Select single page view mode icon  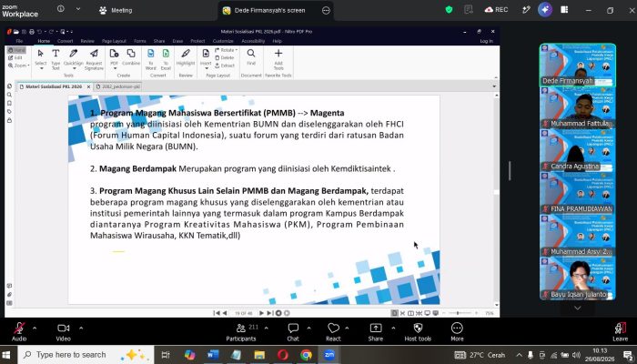point(394,313)
